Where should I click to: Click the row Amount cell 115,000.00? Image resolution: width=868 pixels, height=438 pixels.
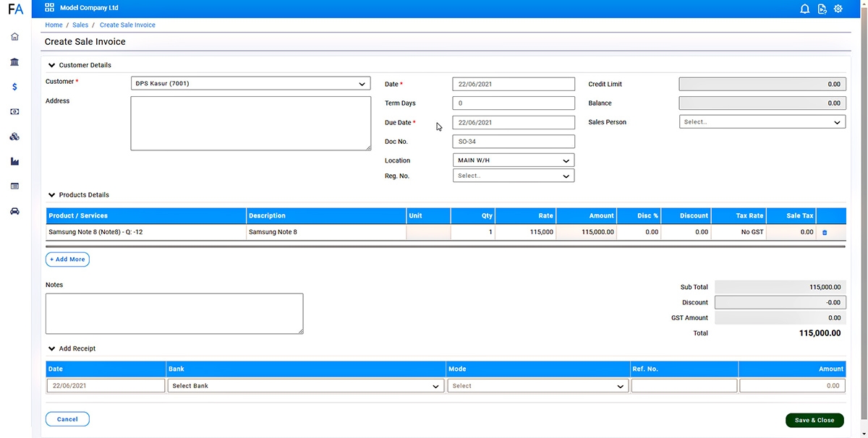click(587, 232)
